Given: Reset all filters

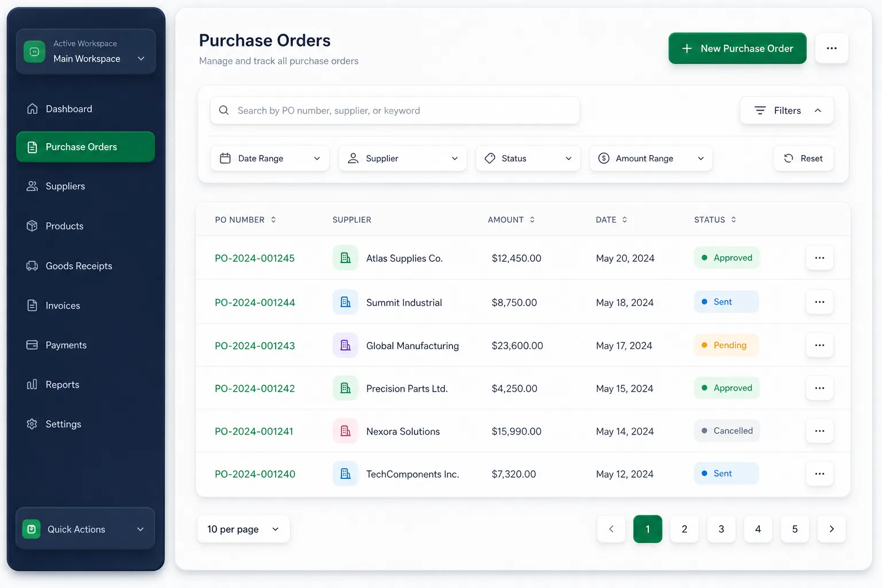Looking at the screenshot, I should [x=803, y=158].
